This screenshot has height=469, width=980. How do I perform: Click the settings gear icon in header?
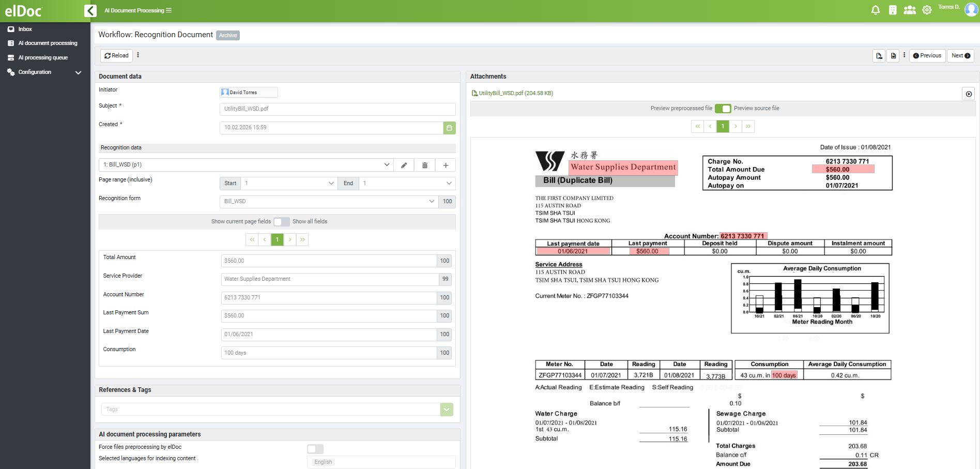tap(927, 10)
